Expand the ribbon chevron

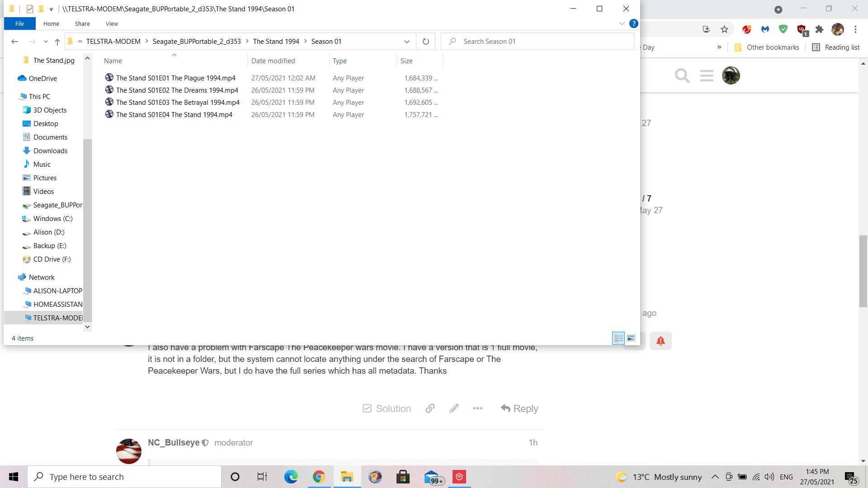click(x=622, y=23)
